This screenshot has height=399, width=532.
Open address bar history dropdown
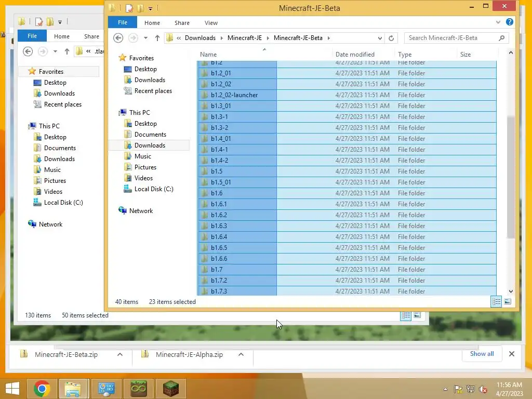pos(380,38)
